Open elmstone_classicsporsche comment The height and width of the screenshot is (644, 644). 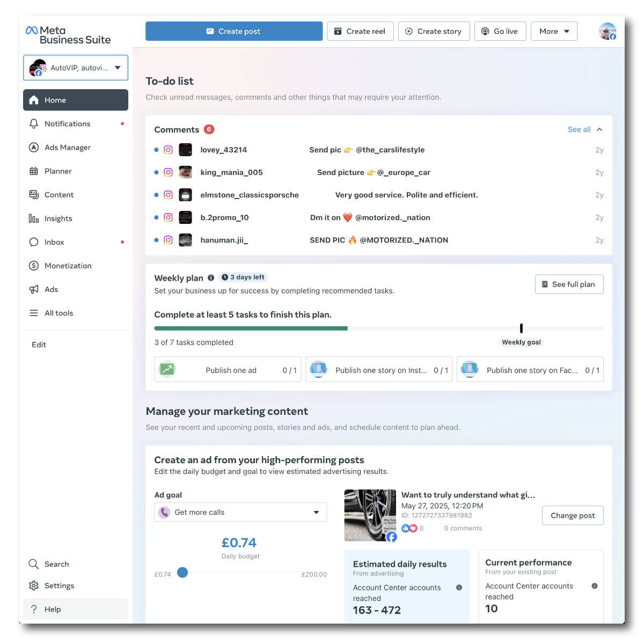pos(379,195)
